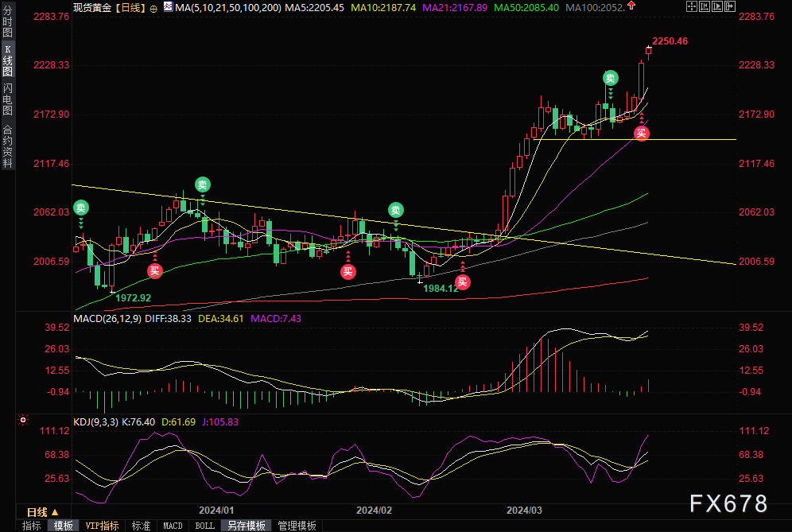Click the red target icon beside KDJ
The image size is (792, 532).
pos(23,420)
